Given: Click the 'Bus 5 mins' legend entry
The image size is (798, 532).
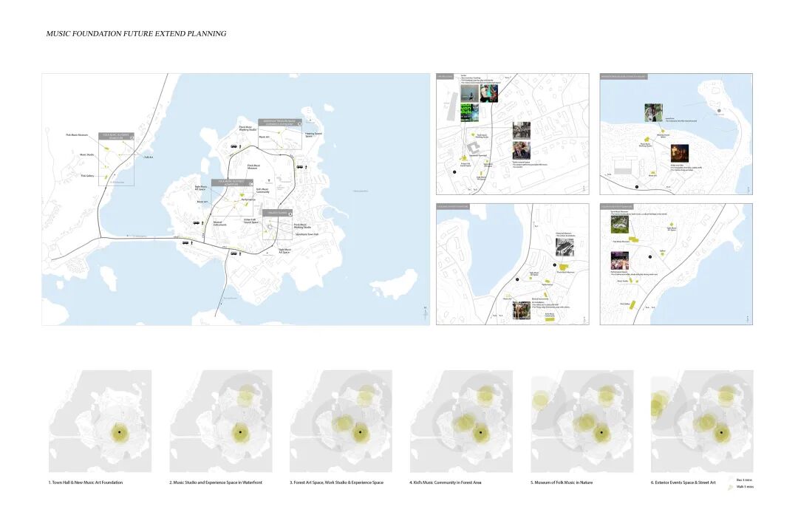Looking at the screenshot, I should click(745, 480).
